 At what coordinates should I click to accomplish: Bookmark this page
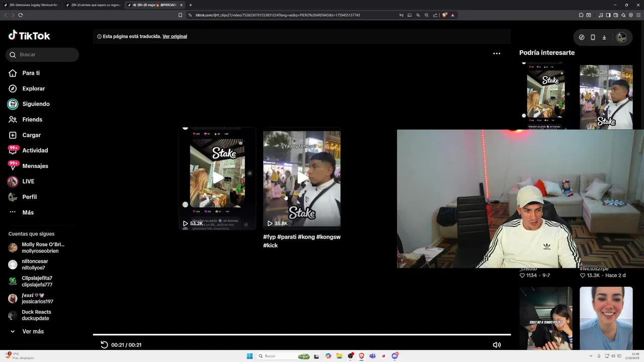tap(180, 15)
